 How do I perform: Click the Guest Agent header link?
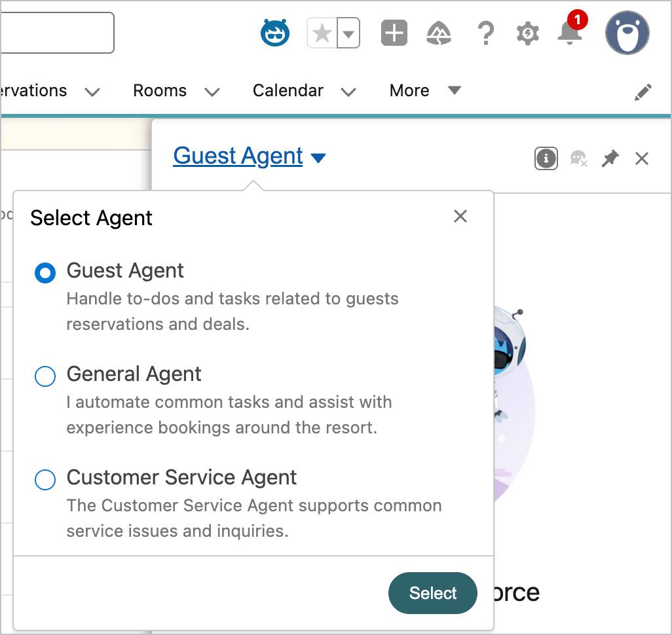click(x=238, y=156)
